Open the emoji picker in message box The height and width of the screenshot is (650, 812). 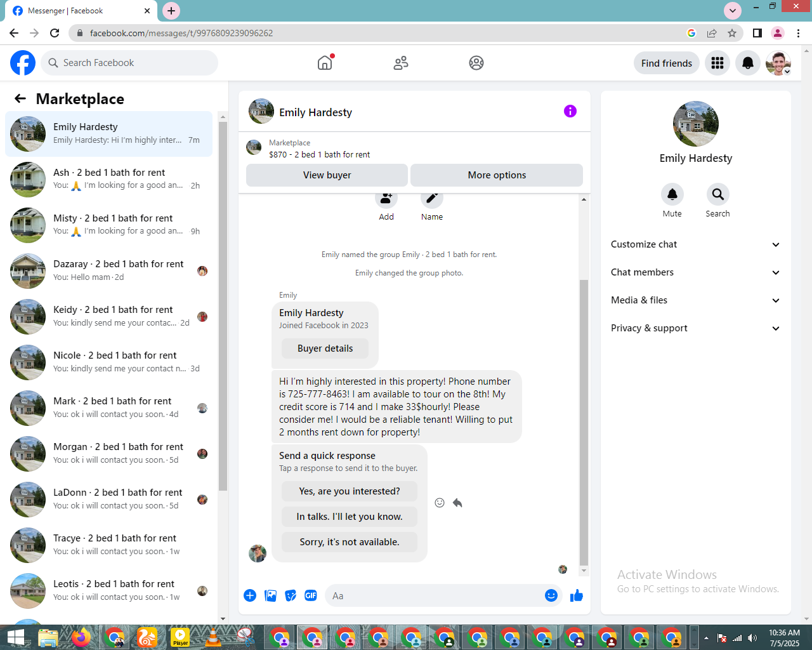[551, 595]
